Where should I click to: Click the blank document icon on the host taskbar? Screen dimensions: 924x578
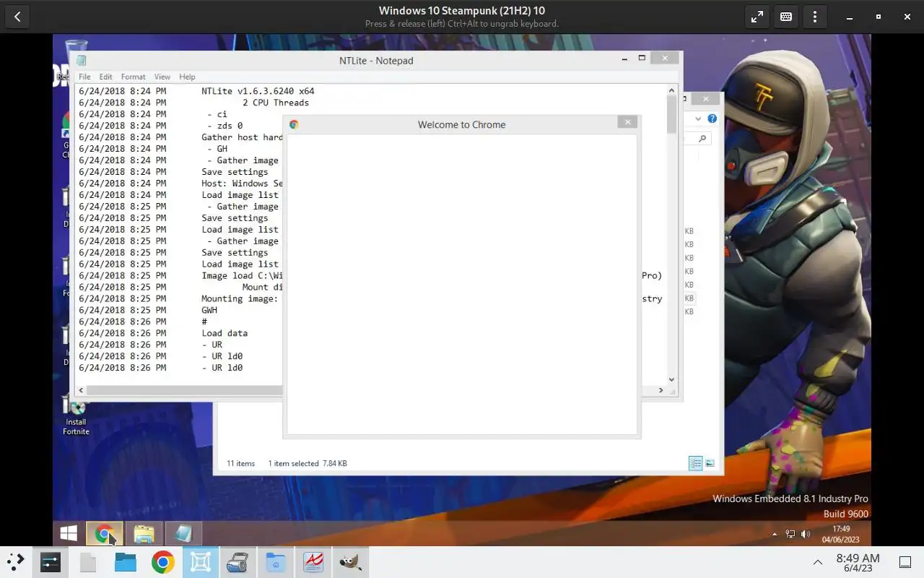click(87, 562)
